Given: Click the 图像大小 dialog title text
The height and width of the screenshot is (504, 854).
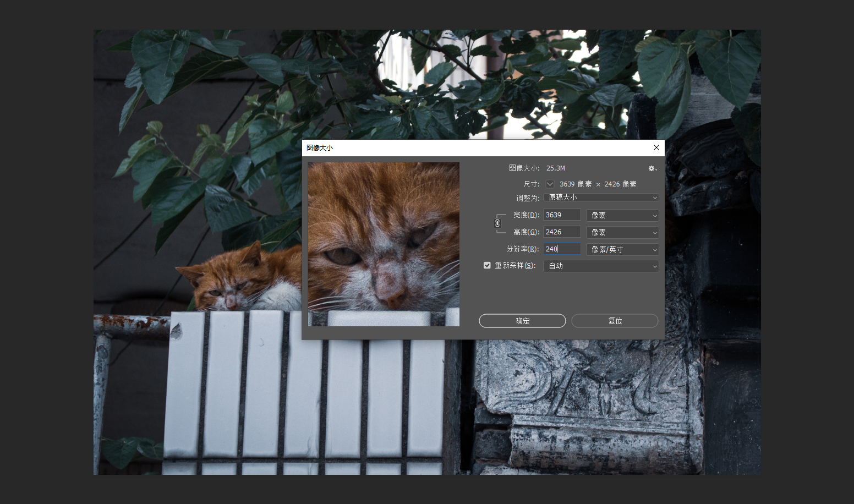Looking at the screenshot, I should tap(320, 148).
